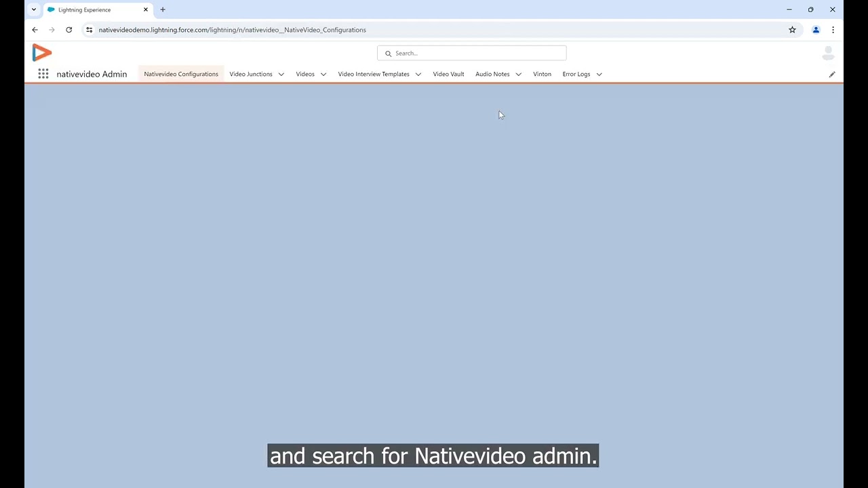Open the Vinton tab

(542, 74)
